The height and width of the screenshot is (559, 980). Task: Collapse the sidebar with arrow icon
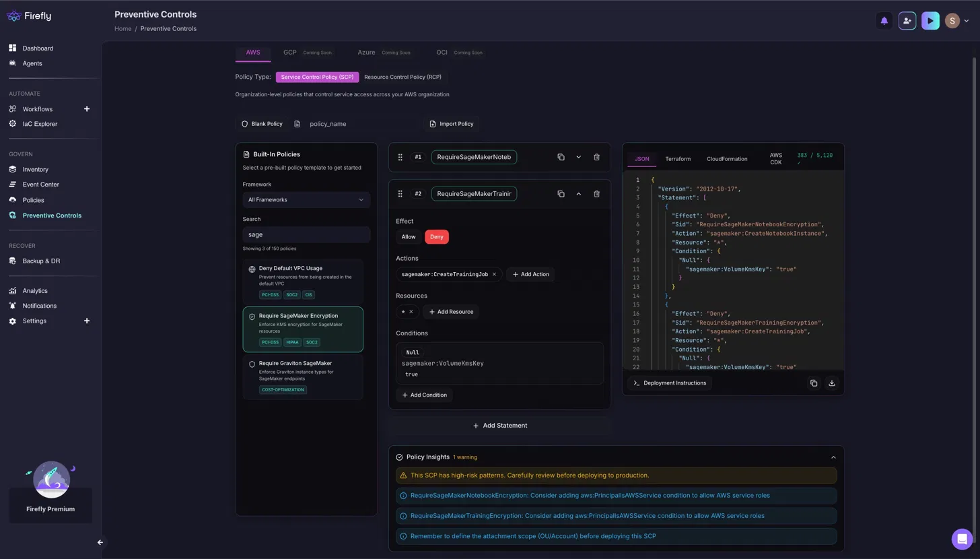coord(100,542)
